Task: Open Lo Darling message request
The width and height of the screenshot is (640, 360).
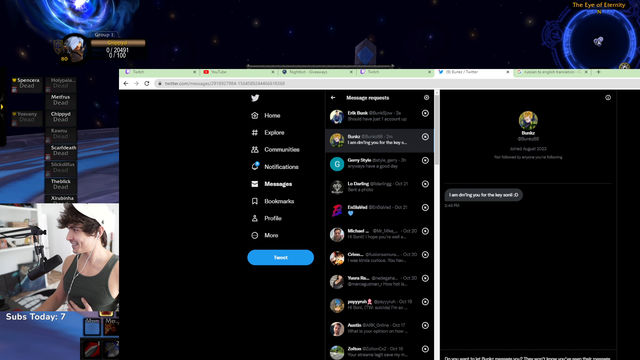Action: point(380,187)
